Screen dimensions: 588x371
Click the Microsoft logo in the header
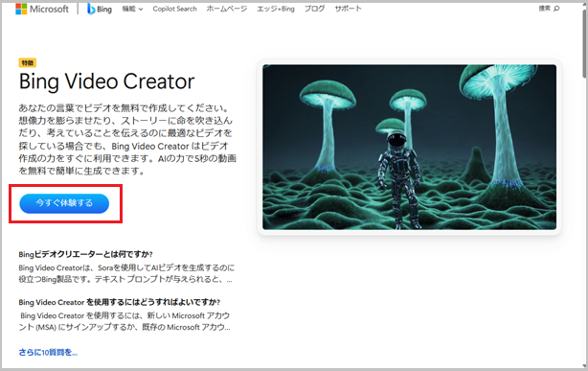(x=42, y=9)
